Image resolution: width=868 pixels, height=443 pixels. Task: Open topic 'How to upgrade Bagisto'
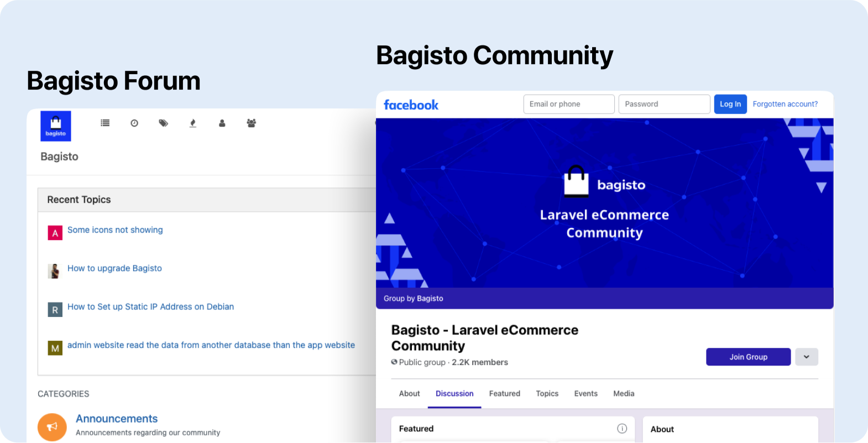114,268
